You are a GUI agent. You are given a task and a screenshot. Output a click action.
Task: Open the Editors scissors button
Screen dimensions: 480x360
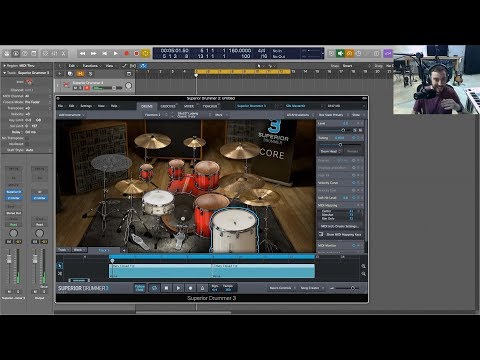[64, 53]
